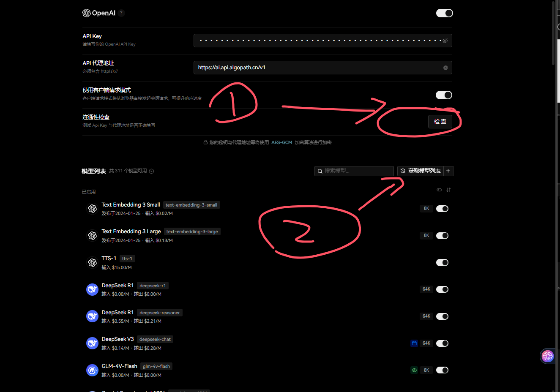The width and height of the screenshot is (560, 392).
Task: Click OpenAI icon for Text Embedding 3 Large
Action: (92, 236)
